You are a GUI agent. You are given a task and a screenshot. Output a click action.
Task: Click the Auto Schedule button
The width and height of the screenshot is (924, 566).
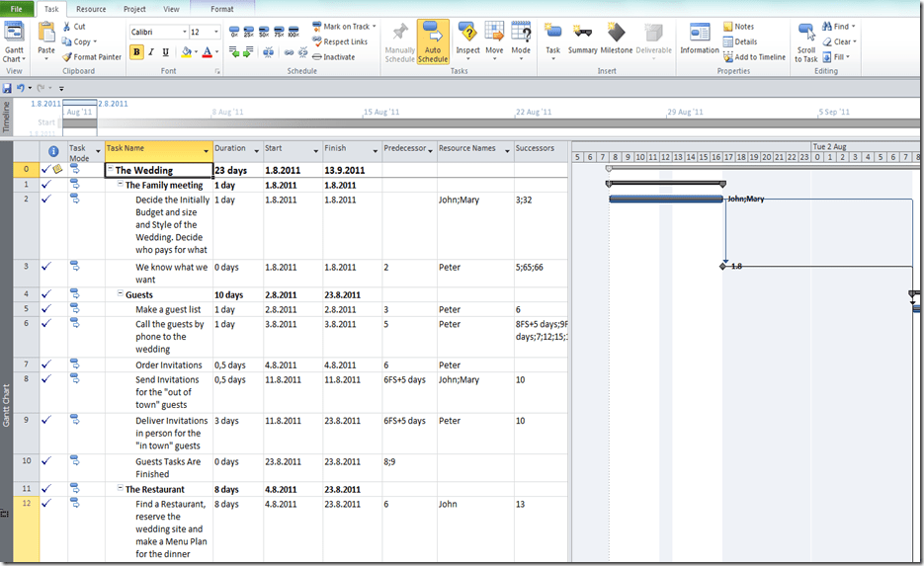pyautogui.click(x=433, y=41)
